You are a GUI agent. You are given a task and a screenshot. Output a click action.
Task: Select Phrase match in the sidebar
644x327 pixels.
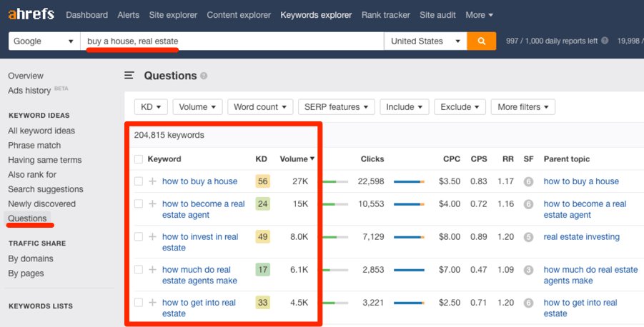(34, 145)
